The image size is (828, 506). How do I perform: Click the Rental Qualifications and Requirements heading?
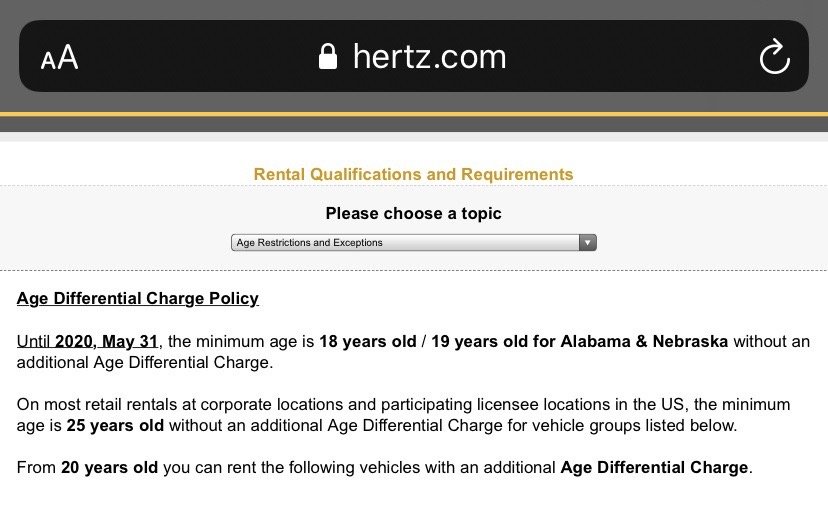click(x=413, y=174)
